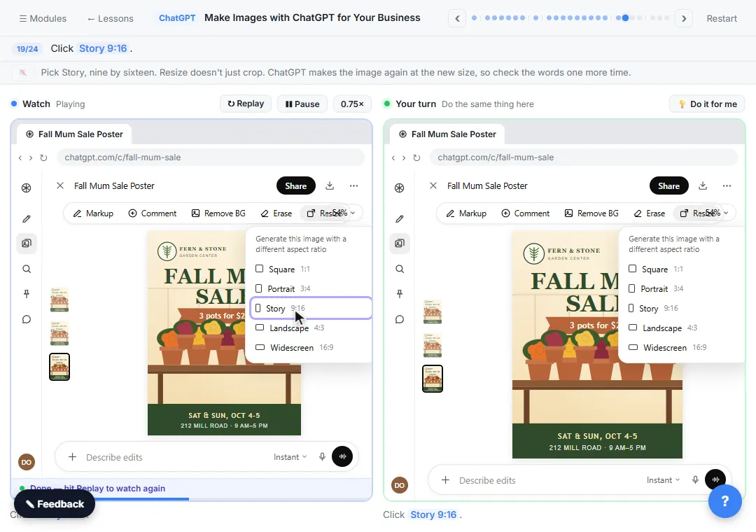Viewport: 756px width, 532px height.
Task: Open the Feedback button
Action: tap(55, 504)
